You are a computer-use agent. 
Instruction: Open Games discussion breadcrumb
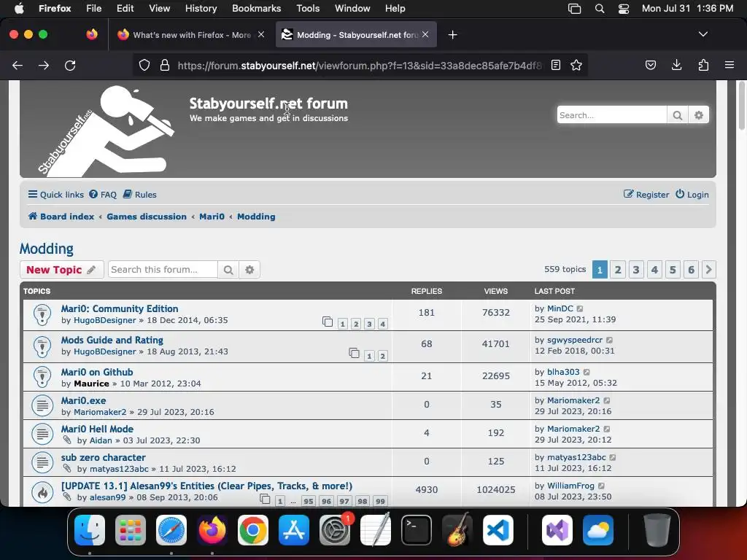click(147, 216)
